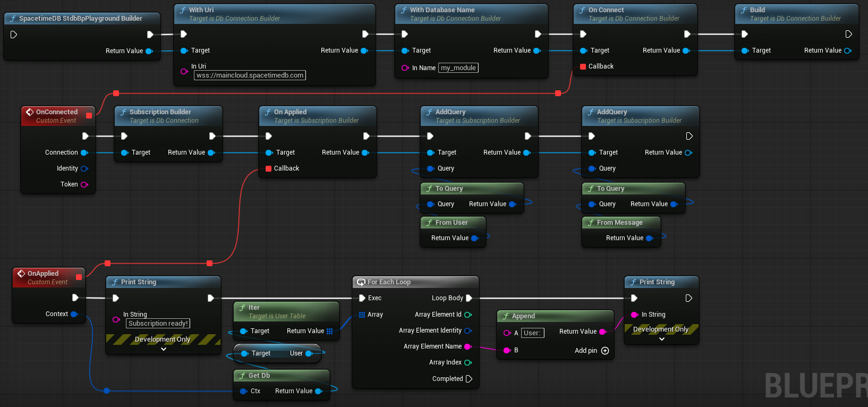Expand the last Print String advanced options
Image resolution: width=868 pixels, height=407 pixels.
tap(662, 339)
